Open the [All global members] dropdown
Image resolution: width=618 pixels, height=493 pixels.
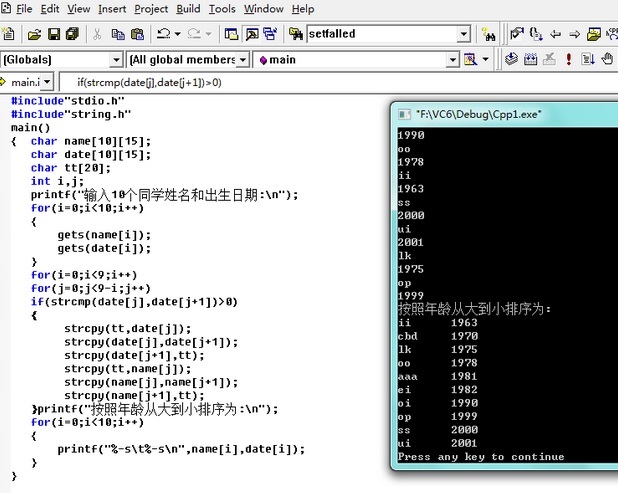pyautogui.click(x=245, y=60)
